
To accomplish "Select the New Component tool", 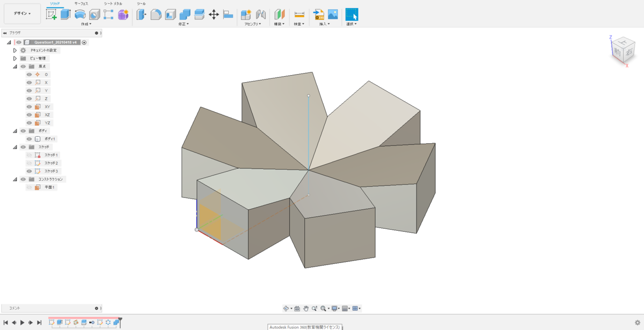I will [x=246, y=14].
